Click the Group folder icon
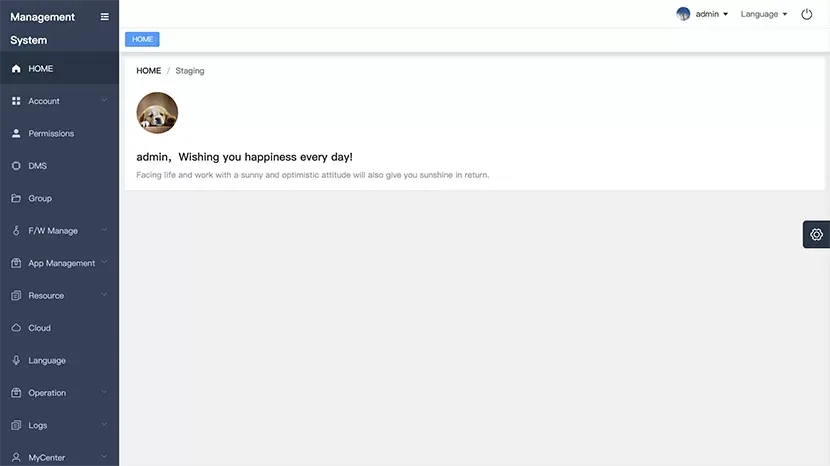 point(16,198)
